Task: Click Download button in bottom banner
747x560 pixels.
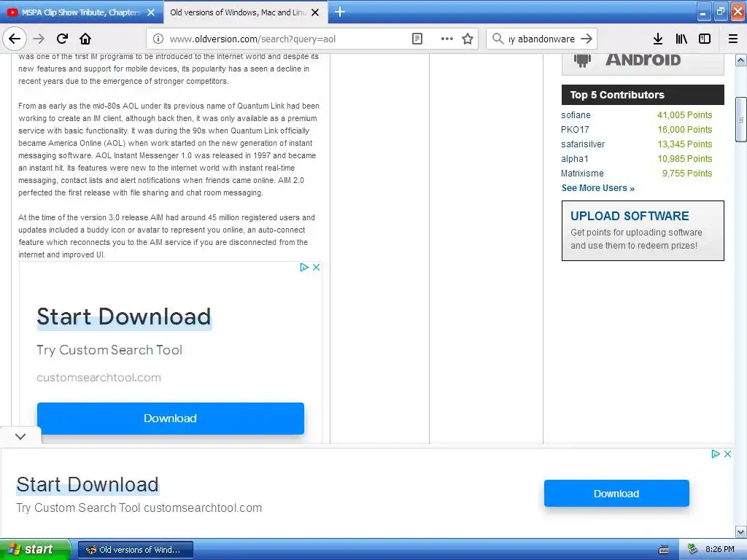Action: pos(616,494)
